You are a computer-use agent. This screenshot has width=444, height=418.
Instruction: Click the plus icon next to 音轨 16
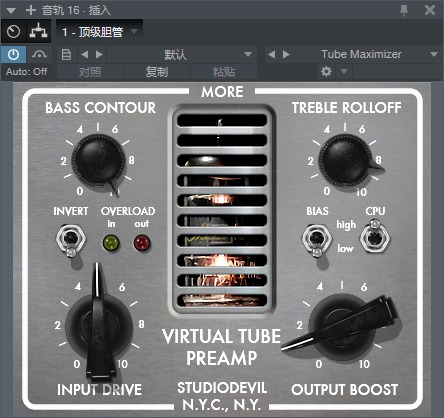point(31,10)
